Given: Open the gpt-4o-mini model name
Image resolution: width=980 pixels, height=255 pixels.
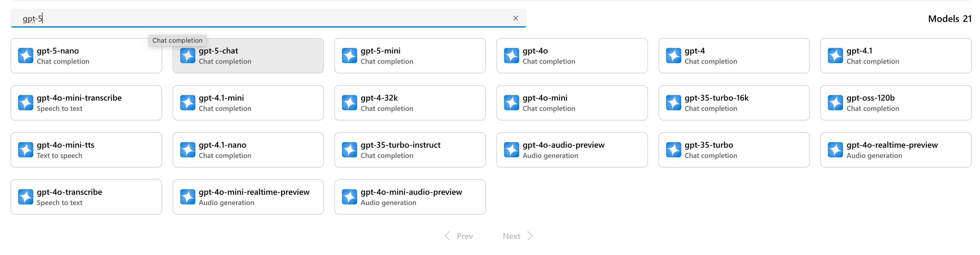Looking at the screenshot, I should [545, 98].
